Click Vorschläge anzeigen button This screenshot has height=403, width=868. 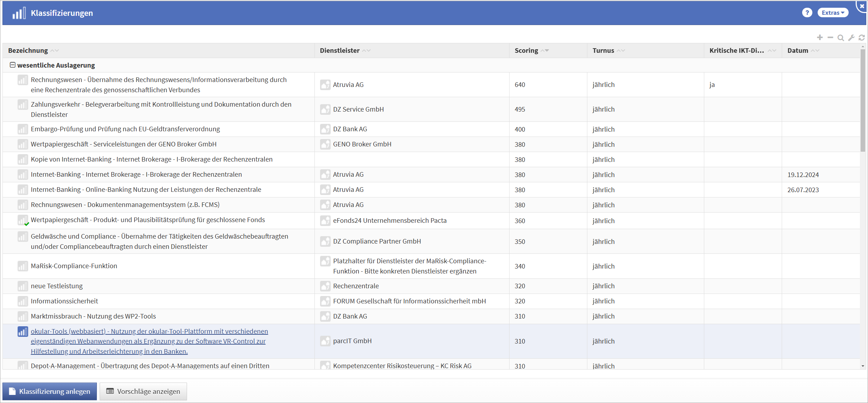click(x=143, y=391)
